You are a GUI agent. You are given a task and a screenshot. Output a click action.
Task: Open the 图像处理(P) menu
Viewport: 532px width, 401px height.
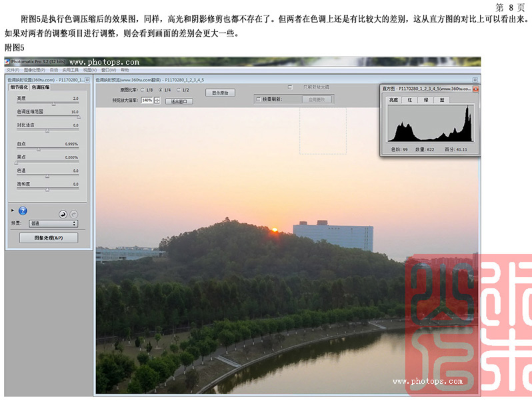[x=34, y=70]
